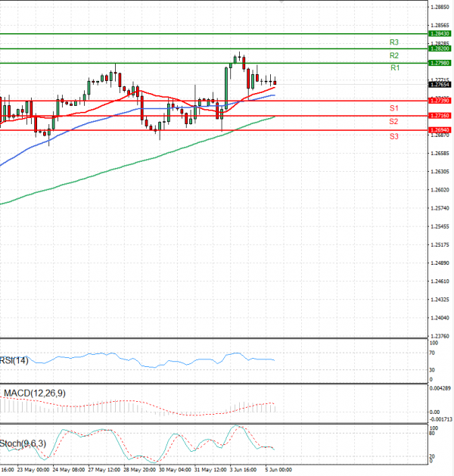Click the S1 support label

coord(394,108)
